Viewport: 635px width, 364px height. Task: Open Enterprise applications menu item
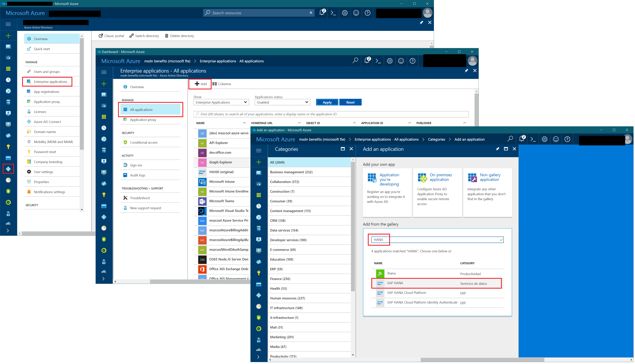50,82
